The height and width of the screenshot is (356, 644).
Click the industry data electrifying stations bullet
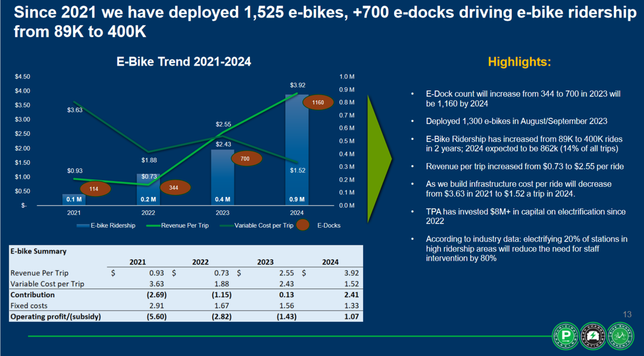527,248
